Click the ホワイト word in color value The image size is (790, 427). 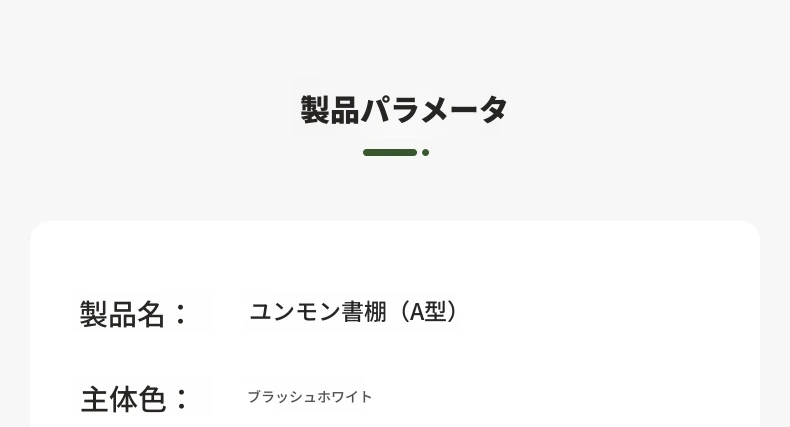345,397
